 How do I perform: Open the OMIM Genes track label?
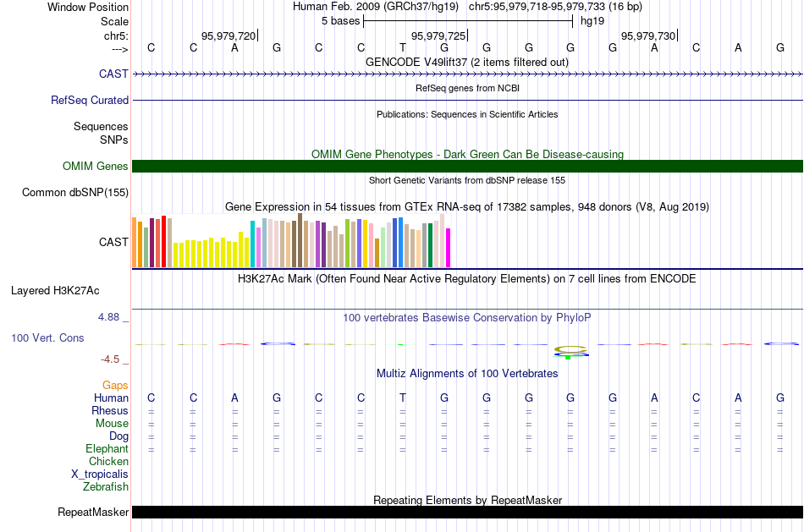(96, 166)
